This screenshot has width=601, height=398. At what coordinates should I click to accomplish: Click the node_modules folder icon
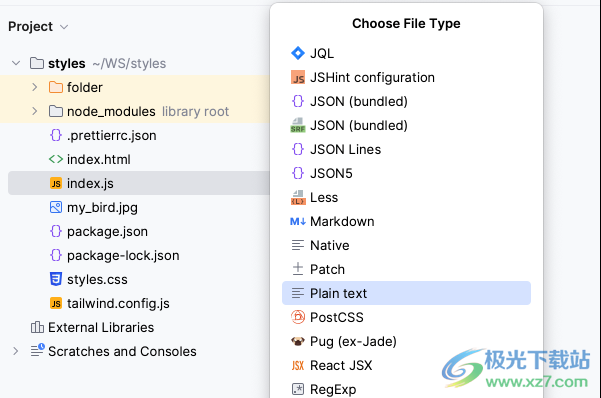(56, 111)
